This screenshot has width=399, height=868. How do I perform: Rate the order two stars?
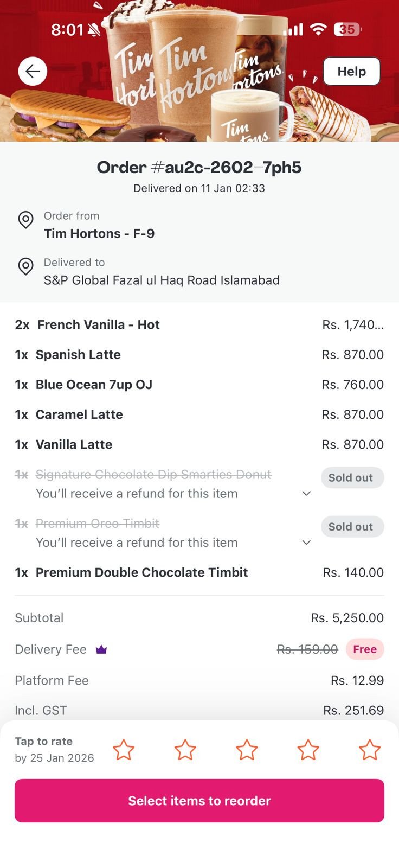[185, 750]
